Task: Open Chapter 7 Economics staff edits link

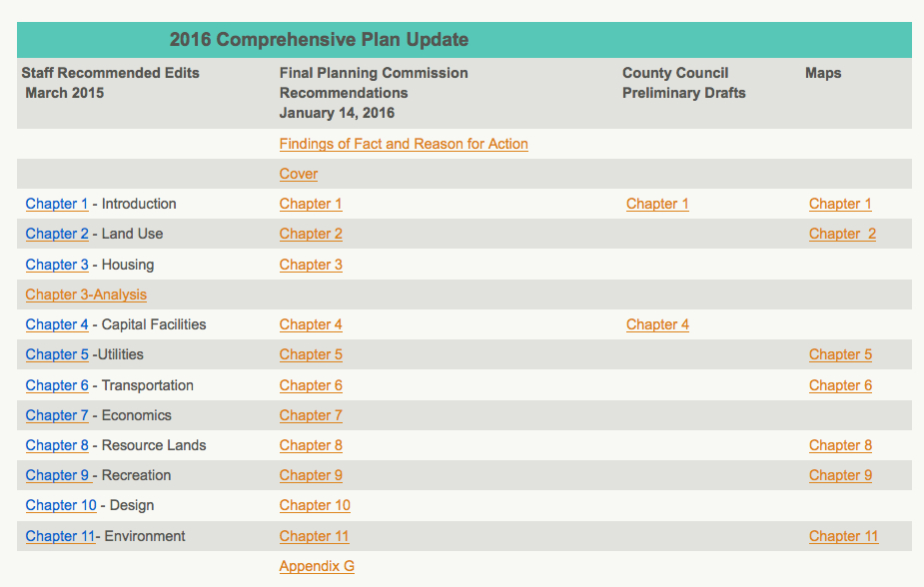Action: (56, 415)
